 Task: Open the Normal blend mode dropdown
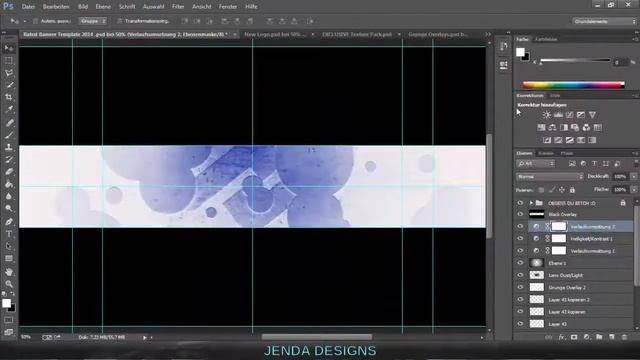pos(550,177)
